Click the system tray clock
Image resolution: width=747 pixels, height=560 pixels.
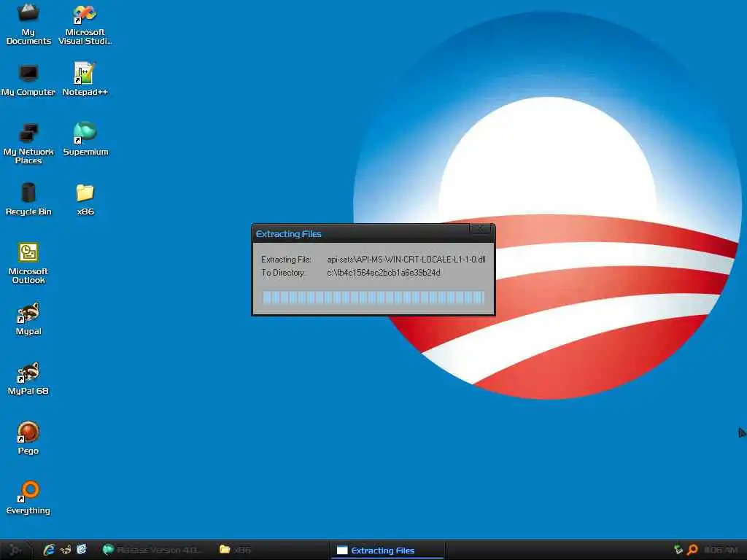click(720, 550)
